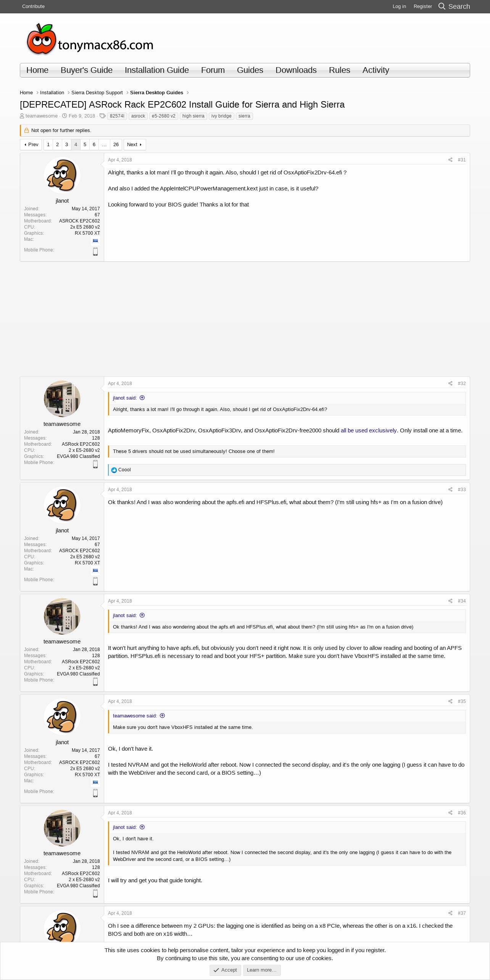Open 'all be used exclusively' link
The width and height of the screenshot is (490, 980).
coord(369,430)
